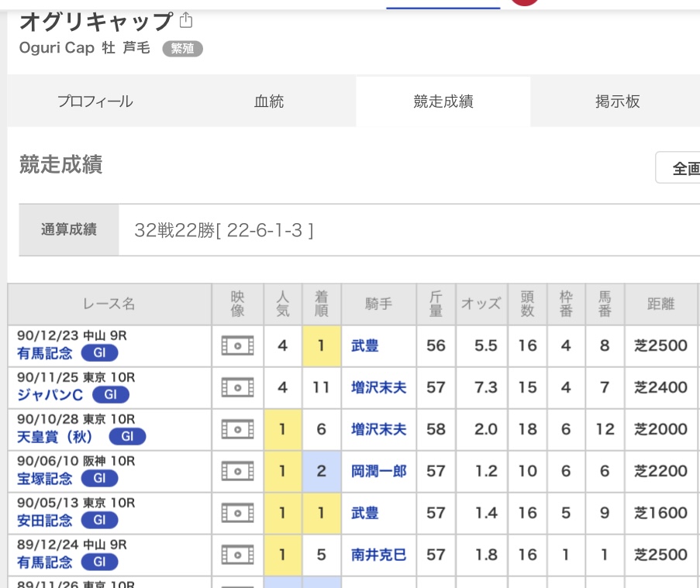Play the 安田記念 race video
The height and width of the screenshot is (588, 700).
click(x=237, y=513)
